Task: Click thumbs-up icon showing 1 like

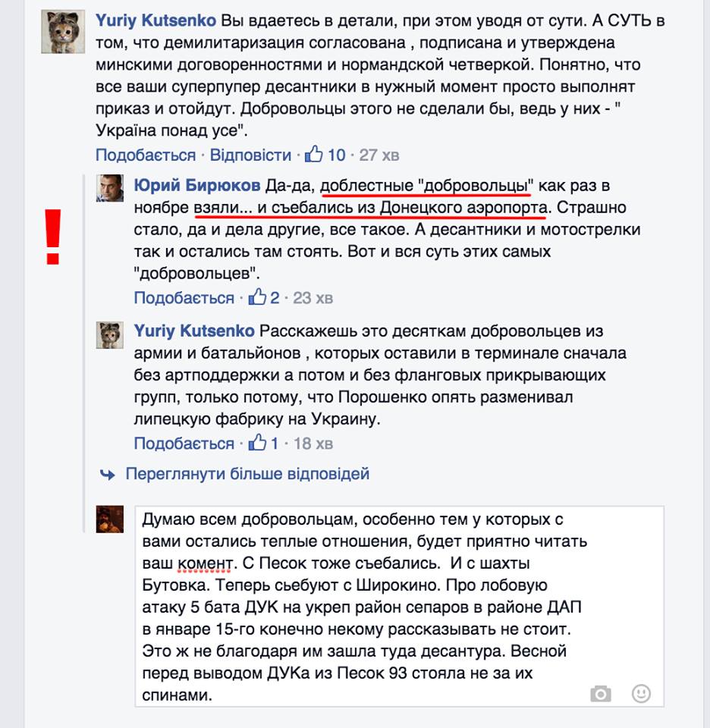Action: pos(257,442)
